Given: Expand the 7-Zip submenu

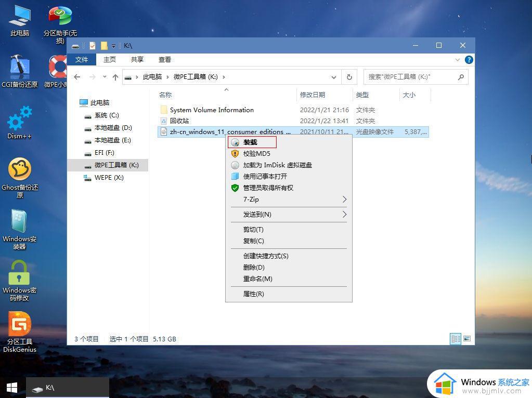Looking at the screenshot, I should pyautogui.click(x=289, y=200).
